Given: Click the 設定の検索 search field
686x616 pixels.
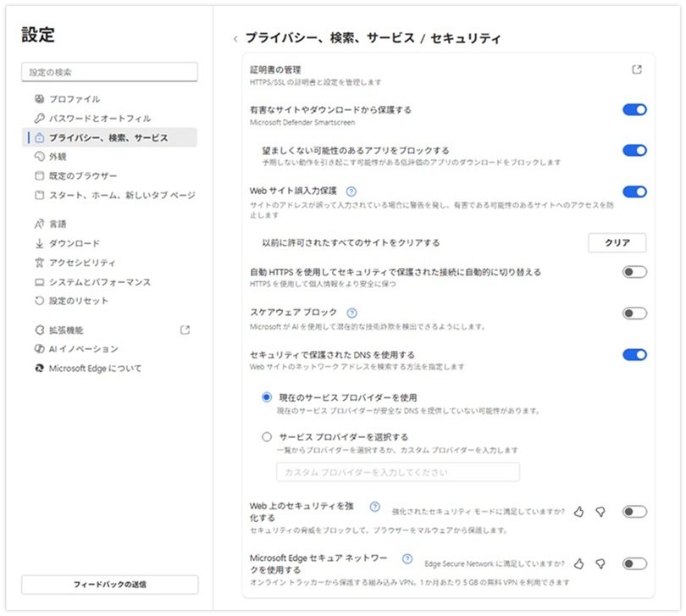Looking at the screenshot, I should point(109,72).
